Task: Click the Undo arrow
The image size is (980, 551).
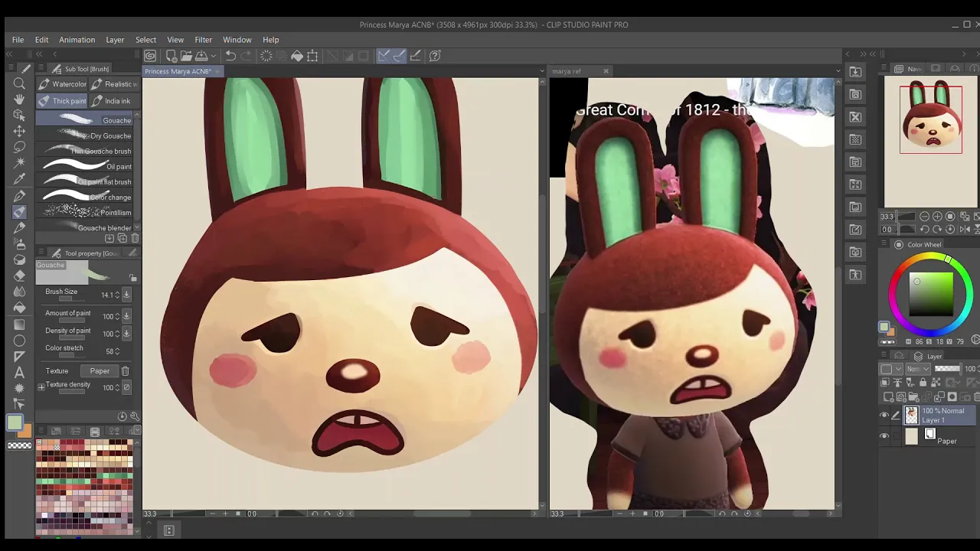Action: tap(230, 56)
